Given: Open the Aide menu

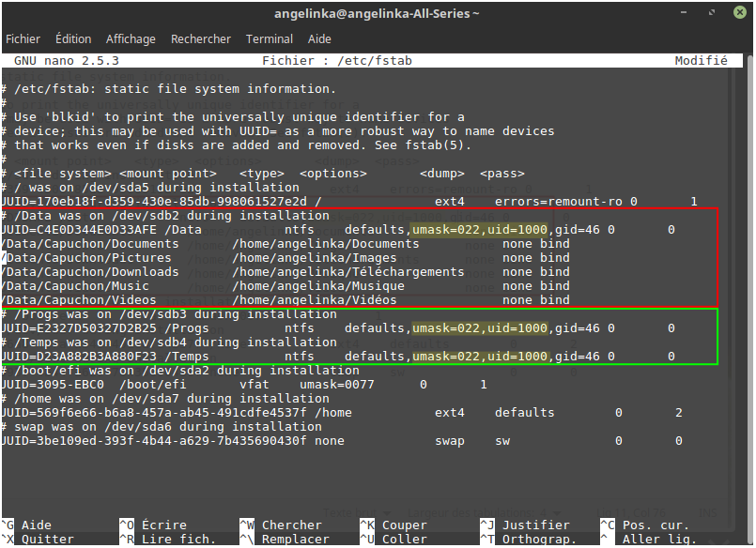Looking at the screenshot, I should click(x=319, y=39).
